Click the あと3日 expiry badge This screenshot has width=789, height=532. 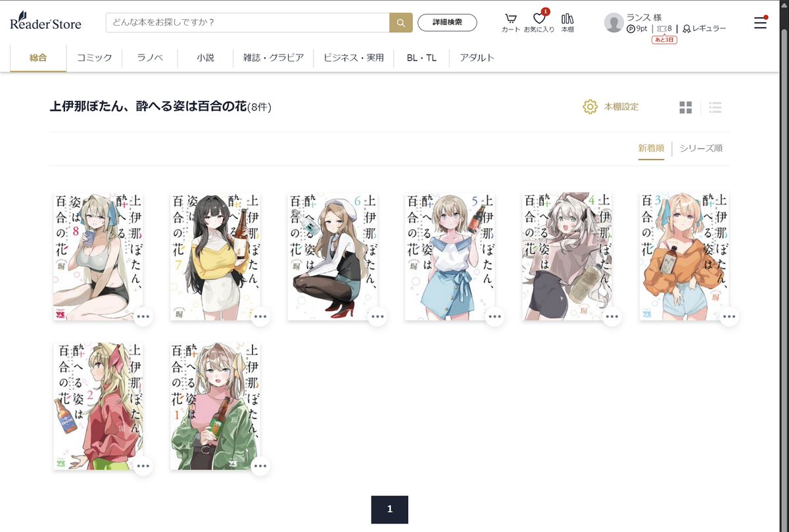coord(664,40)
